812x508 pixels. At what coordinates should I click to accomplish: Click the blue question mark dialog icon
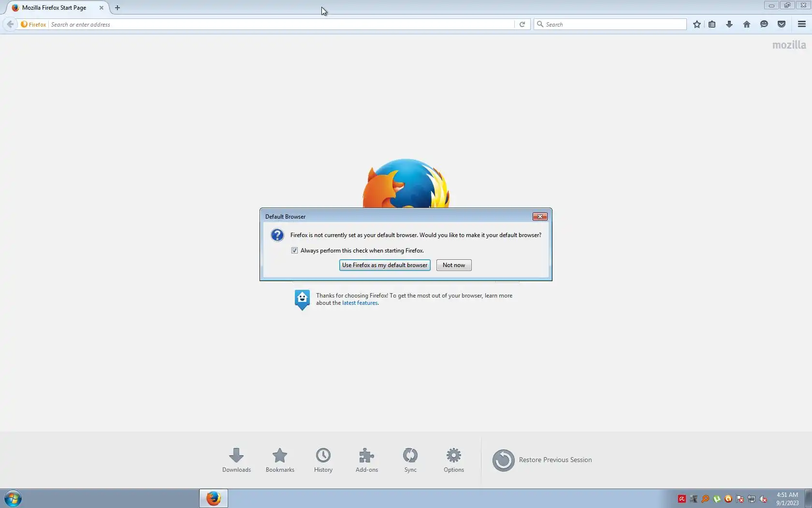tap(277, 235)
